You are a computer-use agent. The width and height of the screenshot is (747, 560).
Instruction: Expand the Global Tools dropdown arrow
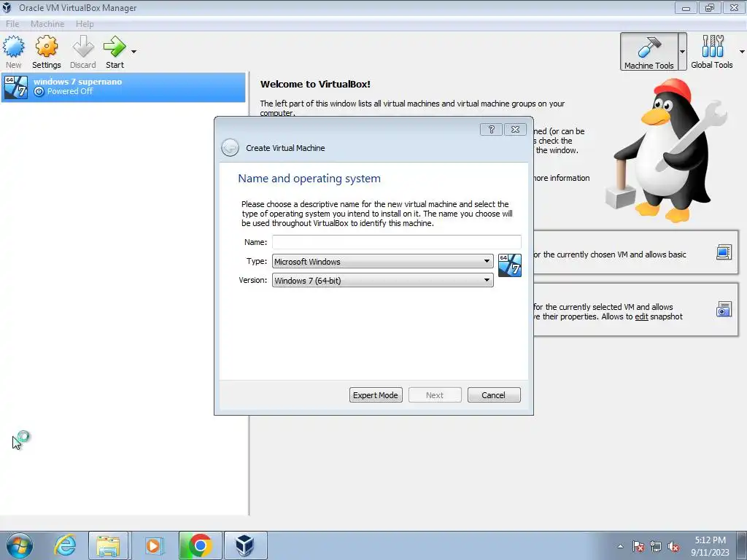[x=742, y=52]
